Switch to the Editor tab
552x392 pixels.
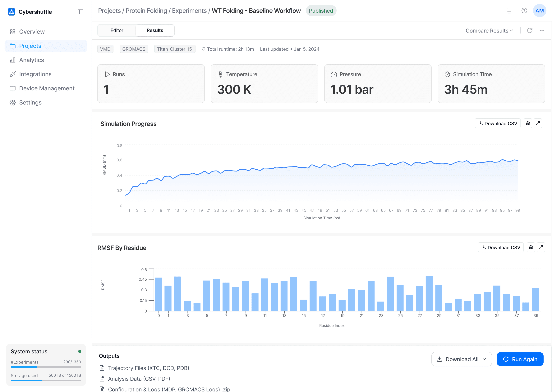tap(117, 30)
